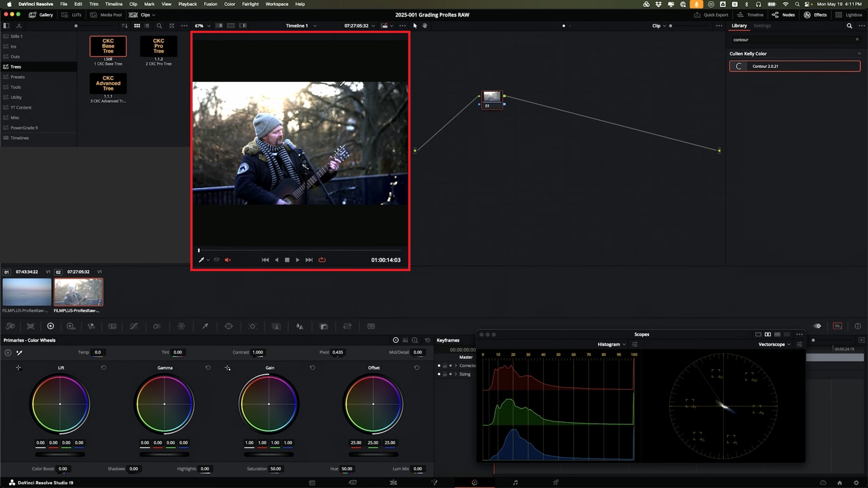
Task: Switch primaries to Log wheels icon
Action: (415, 340)
